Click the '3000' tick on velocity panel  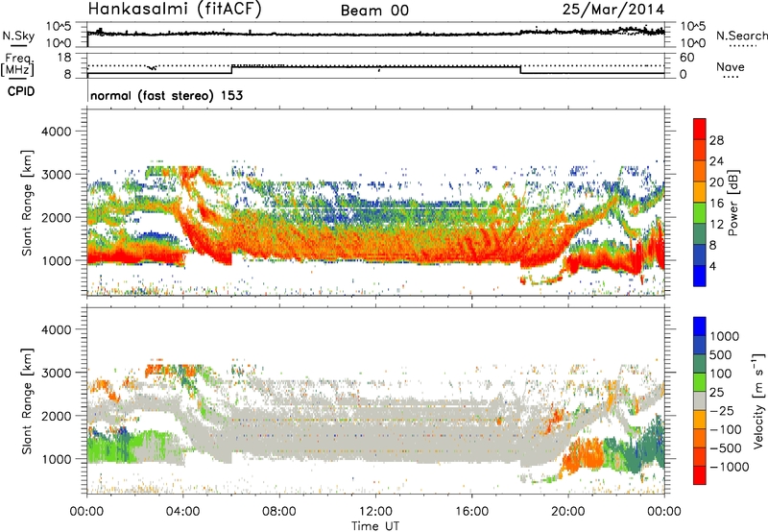57,373
